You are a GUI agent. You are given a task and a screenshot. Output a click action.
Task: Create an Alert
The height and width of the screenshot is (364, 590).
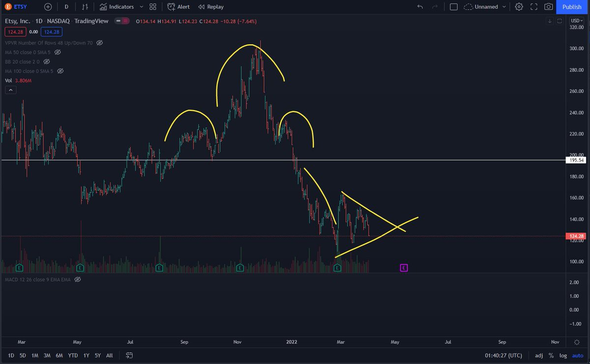click(x=178, y=7)
